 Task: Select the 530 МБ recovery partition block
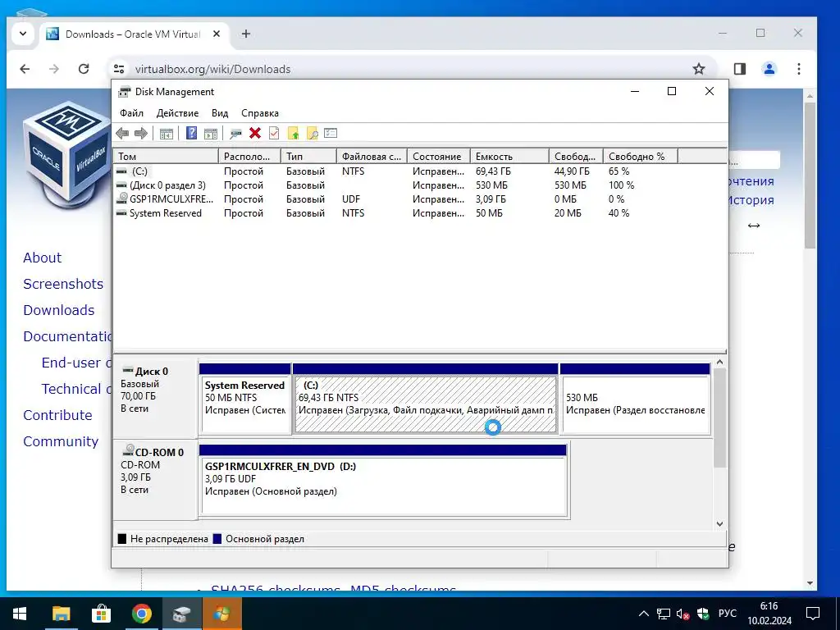[636, 399]
